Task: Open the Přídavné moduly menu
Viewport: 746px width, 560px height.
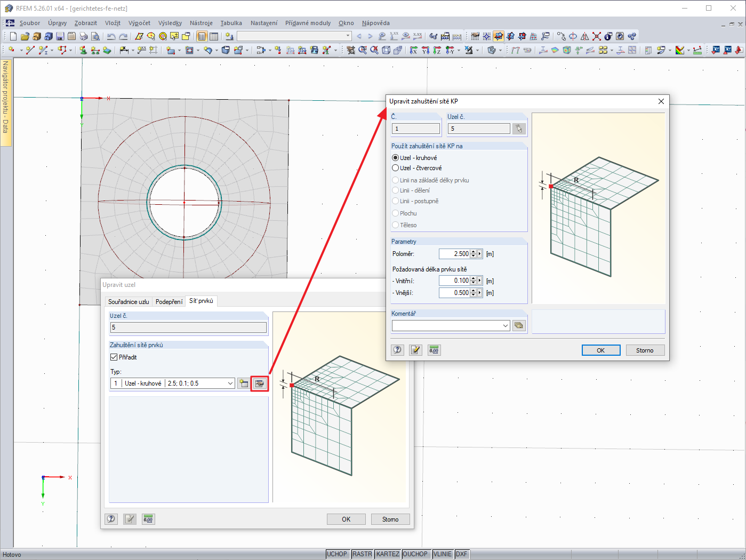Action: [308, 23]
